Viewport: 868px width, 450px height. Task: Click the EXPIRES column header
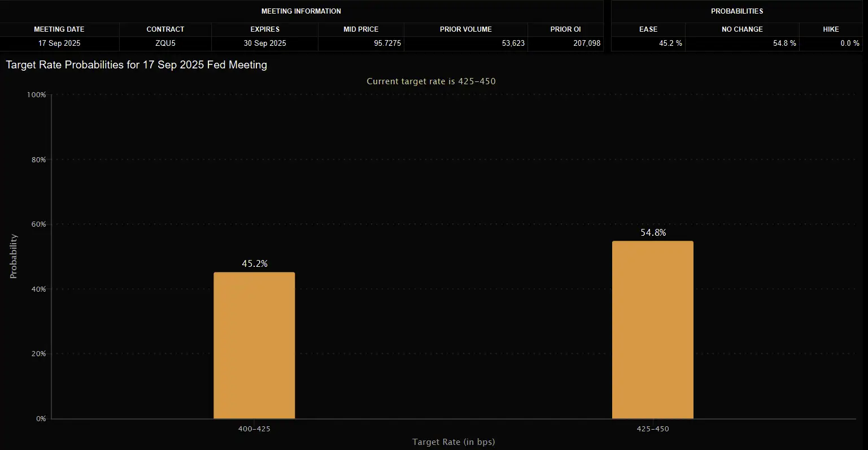[265, 29]
